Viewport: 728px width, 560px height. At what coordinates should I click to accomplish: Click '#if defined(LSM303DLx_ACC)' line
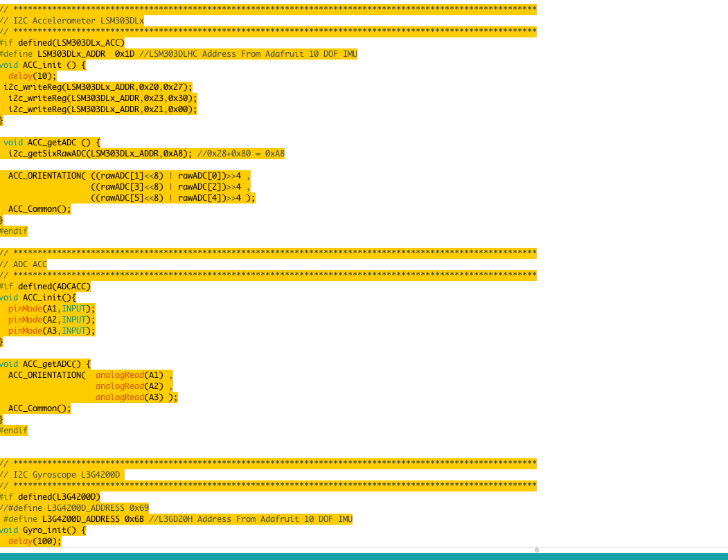click(62, 43)
